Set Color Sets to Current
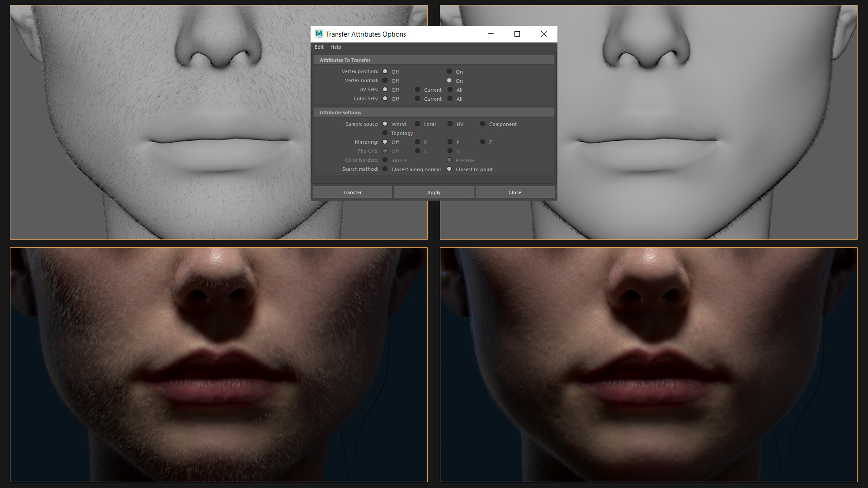868x488 pixels. [x=418, y=99]
